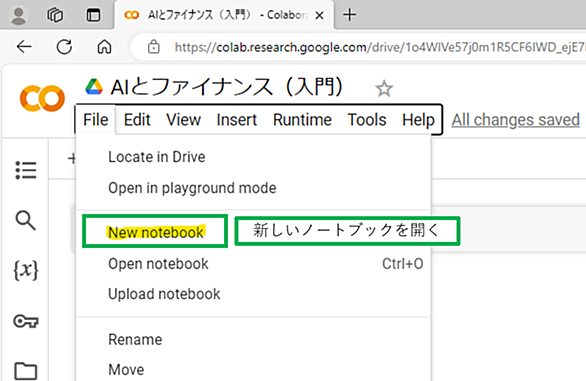Open the files folder panel
The height and width of the screenshot is (381, 586).
pos(26,371)
